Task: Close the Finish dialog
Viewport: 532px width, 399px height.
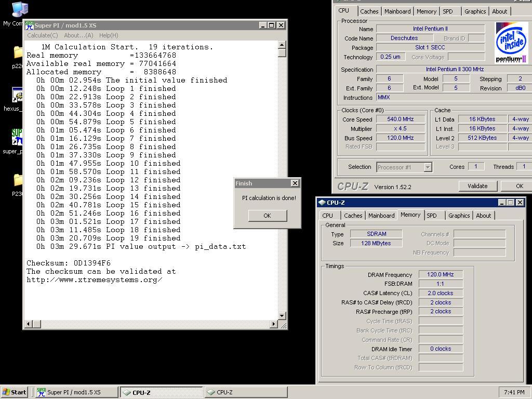Action: pos(295,183)
